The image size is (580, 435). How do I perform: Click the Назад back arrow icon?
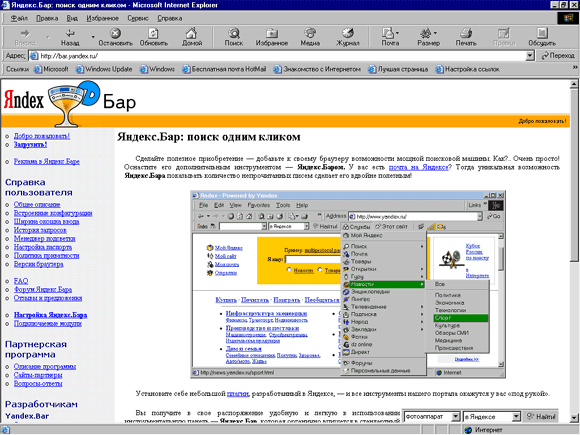coord(70,33)
